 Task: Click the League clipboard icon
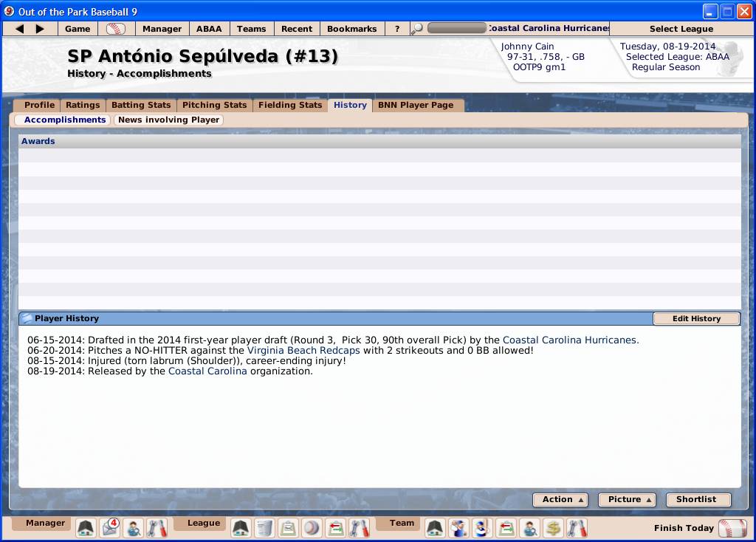point(288,528)
